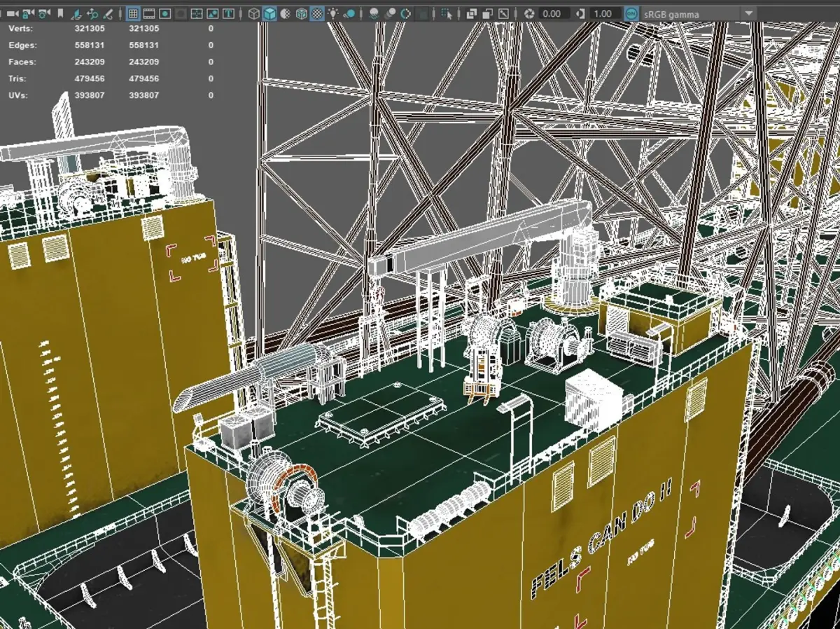Click the Select Camera icon
This screenshot has width=840, height=629.
click(12, 13)
